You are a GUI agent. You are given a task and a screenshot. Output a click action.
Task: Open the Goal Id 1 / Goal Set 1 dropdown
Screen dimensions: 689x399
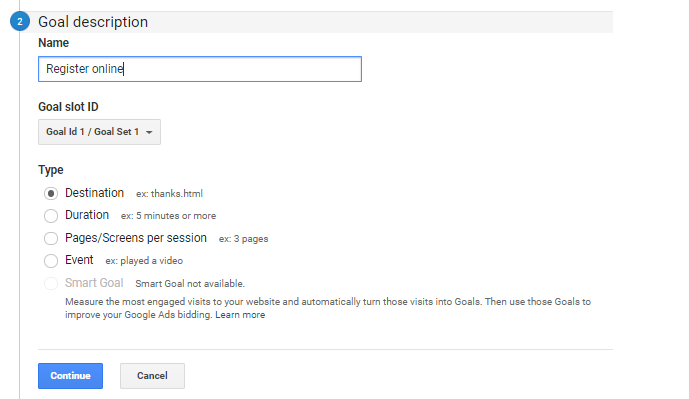coord(99,132)
